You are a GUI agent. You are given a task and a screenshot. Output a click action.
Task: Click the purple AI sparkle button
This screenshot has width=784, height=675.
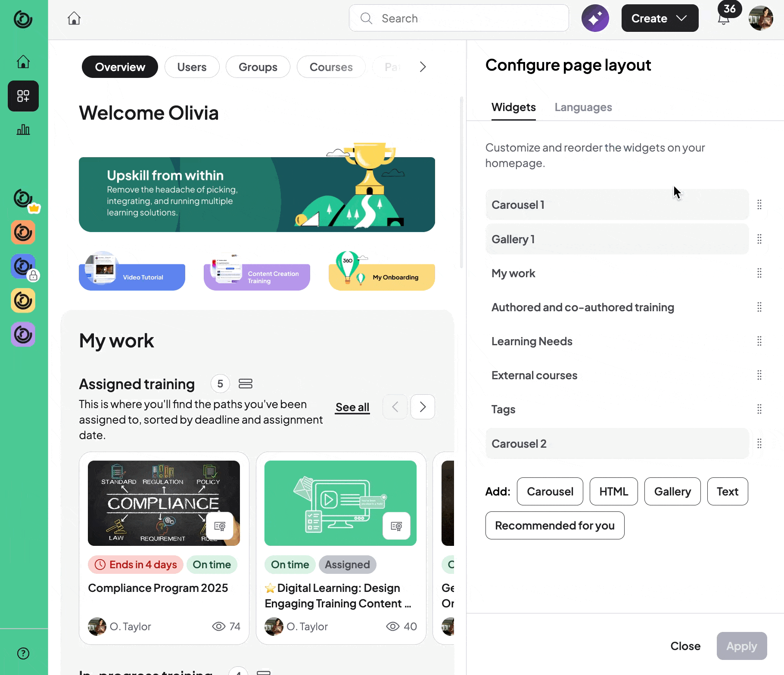[x=595, y=18]
